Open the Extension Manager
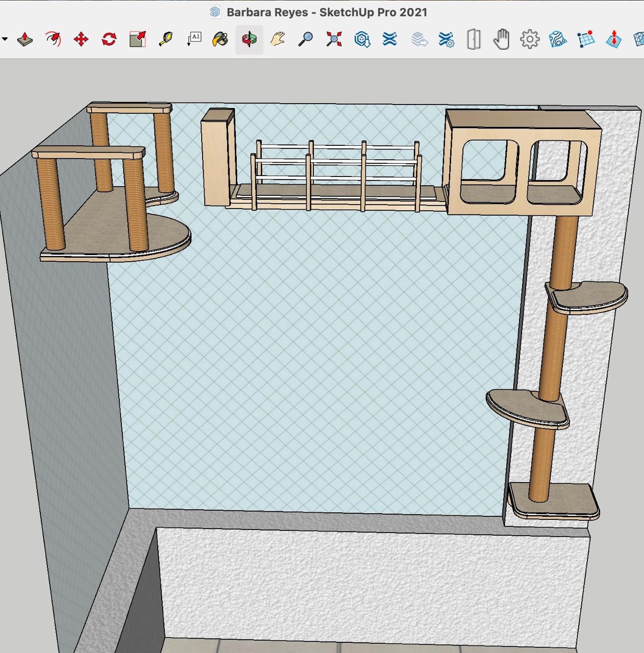The height and width of the screenshot is (653, 644). click(x=446, y=39)
